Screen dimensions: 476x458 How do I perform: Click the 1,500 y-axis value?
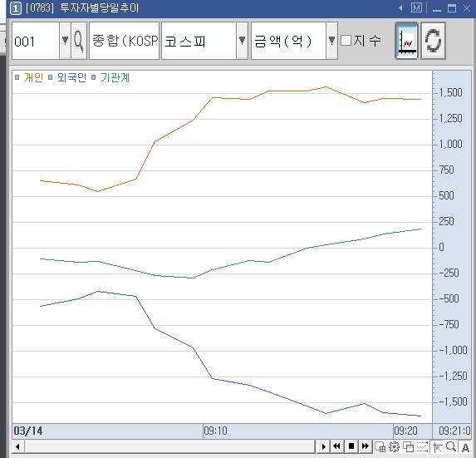click(450, 92)
